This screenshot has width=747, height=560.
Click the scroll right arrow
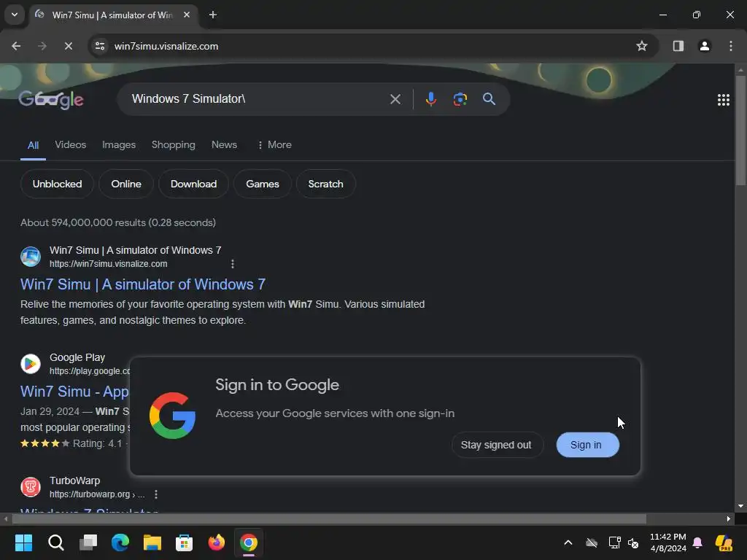coord(729,518)
